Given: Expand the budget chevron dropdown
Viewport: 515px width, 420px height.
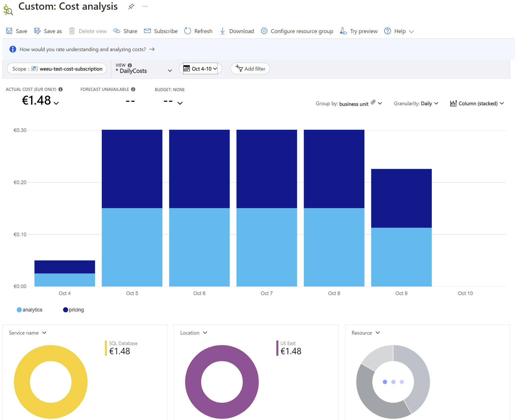Looking at the screenshot, I should (x=180, y=103).
